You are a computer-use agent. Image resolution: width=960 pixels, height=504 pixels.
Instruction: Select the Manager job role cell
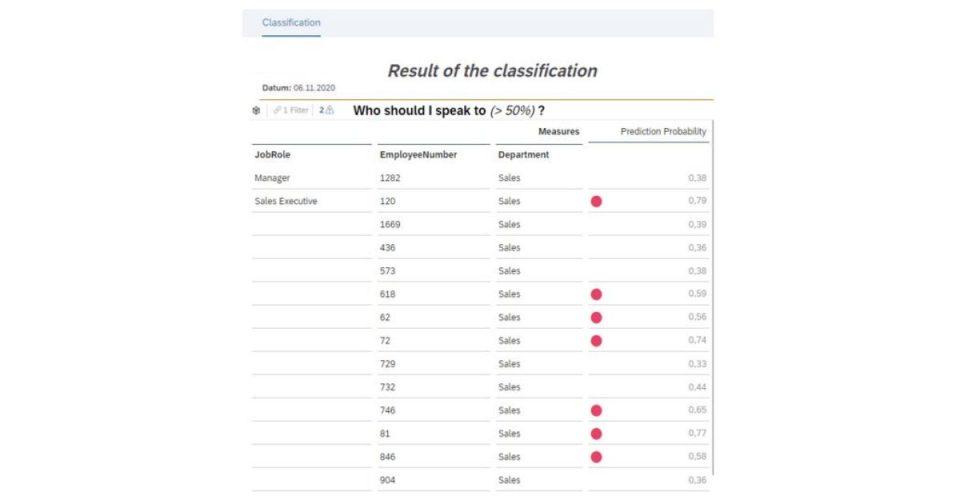[272, 178]
